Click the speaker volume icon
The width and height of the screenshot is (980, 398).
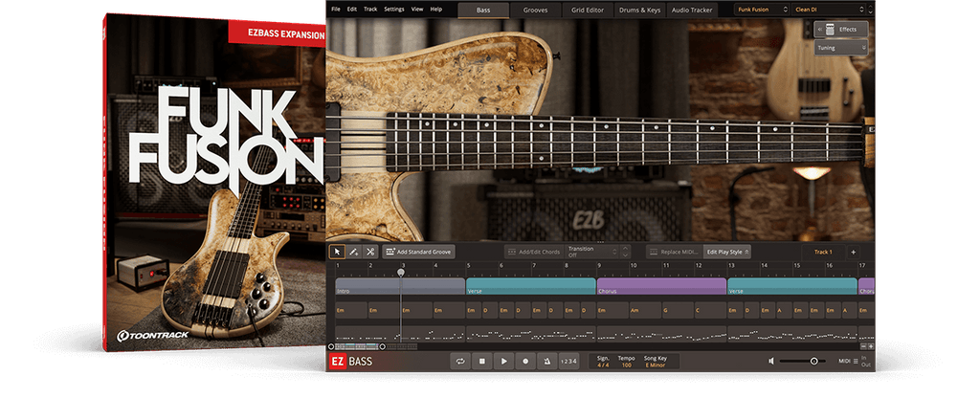(x=772, y=361)
